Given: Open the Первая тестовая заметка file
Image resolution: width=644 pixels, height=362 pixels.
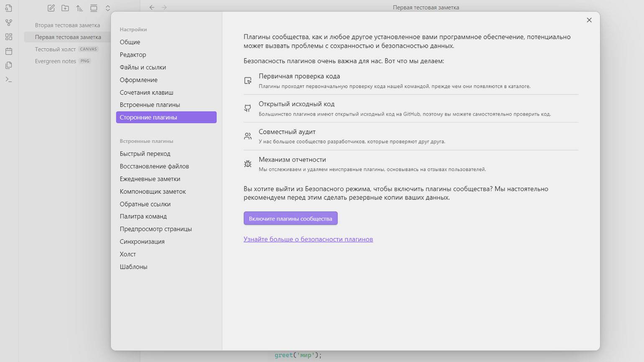Looking at the screenshot, I should [67, 37].
